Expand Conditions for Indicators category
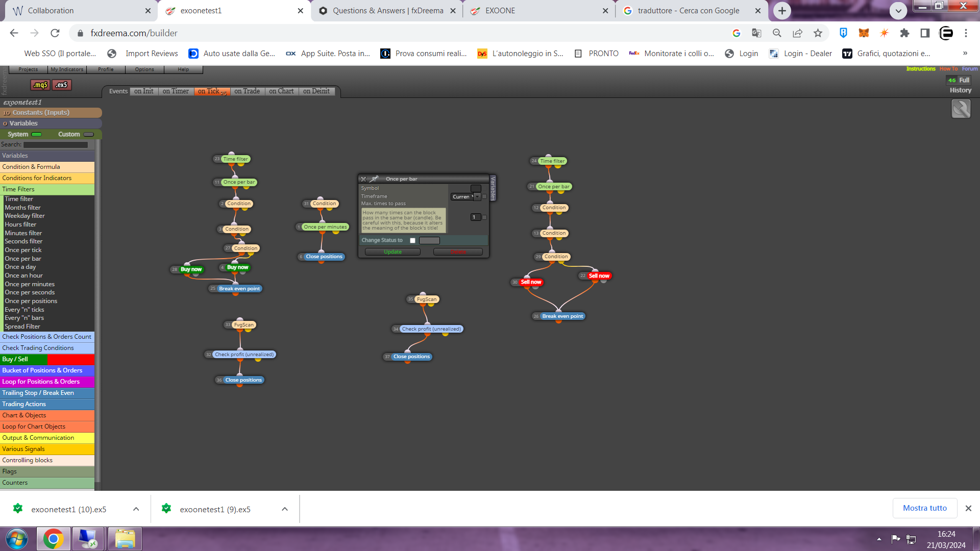This screenshot has height=551, width=980. coord(47,178)
